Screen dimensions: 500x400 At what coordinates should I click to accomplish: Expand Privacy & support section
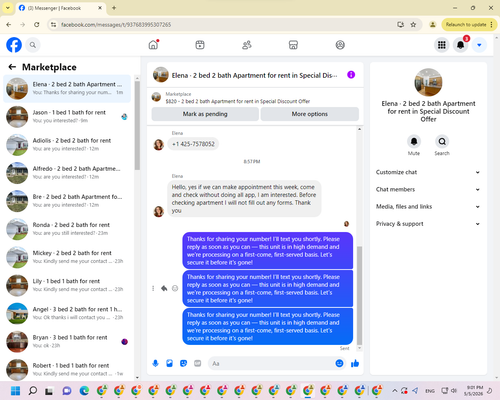coord(428,224)
